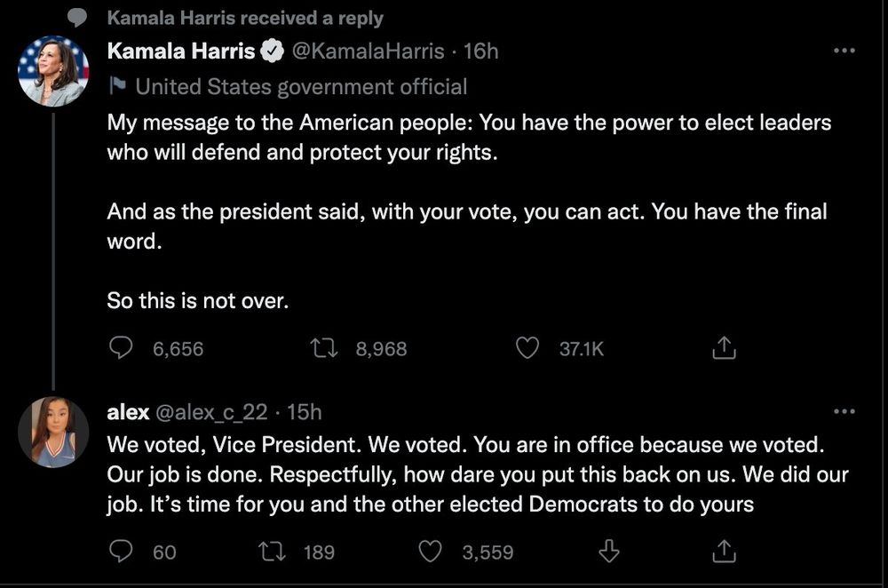Open Kamala Harris's profile picture
Screen dimensions: 888x588
54,71
